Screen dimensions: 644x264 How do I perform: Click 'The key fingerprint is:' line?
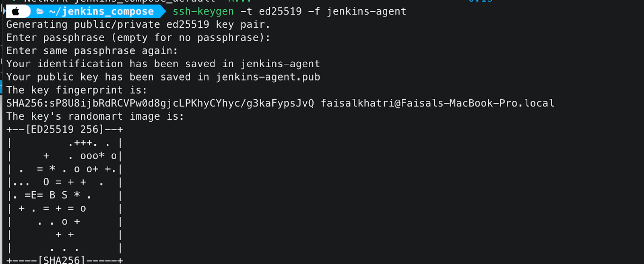click(76, 90)
